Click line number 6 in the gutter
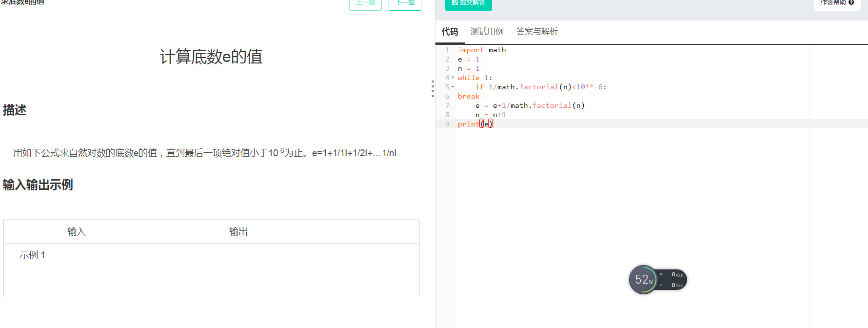This screenshot has width=868, height=328. pos(447,96)
